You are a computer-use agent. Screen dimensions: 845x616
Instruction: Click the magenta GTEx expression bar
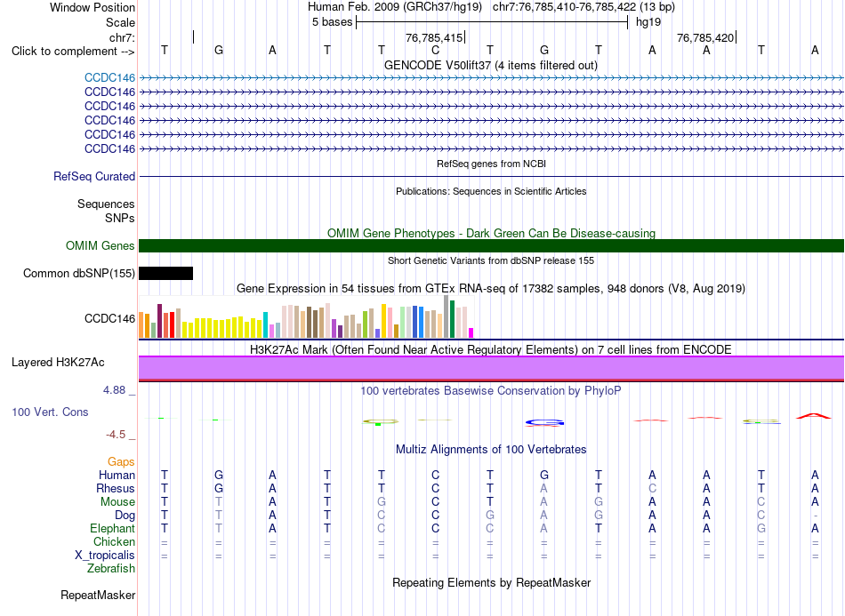471,332
